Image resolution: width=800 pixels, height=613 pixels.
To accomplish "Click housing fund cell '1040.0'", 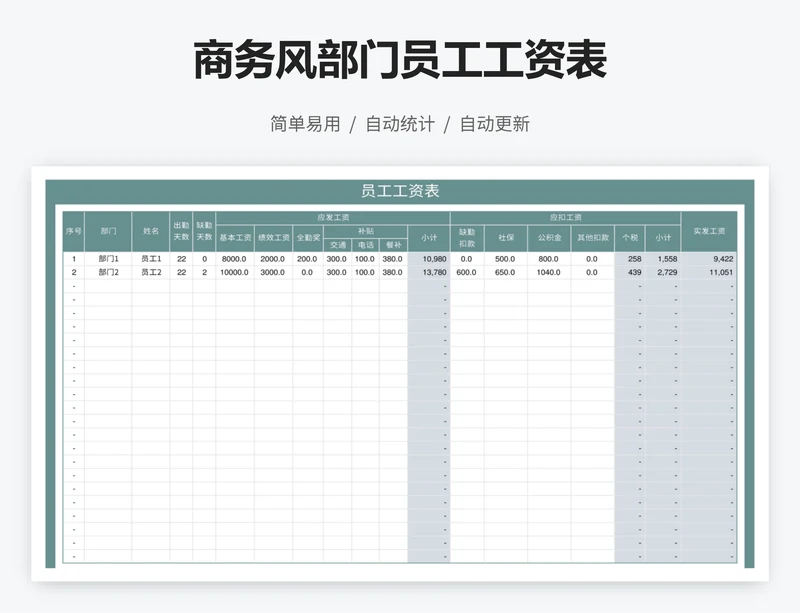I will pyautogui.click(x=549, y=273).
